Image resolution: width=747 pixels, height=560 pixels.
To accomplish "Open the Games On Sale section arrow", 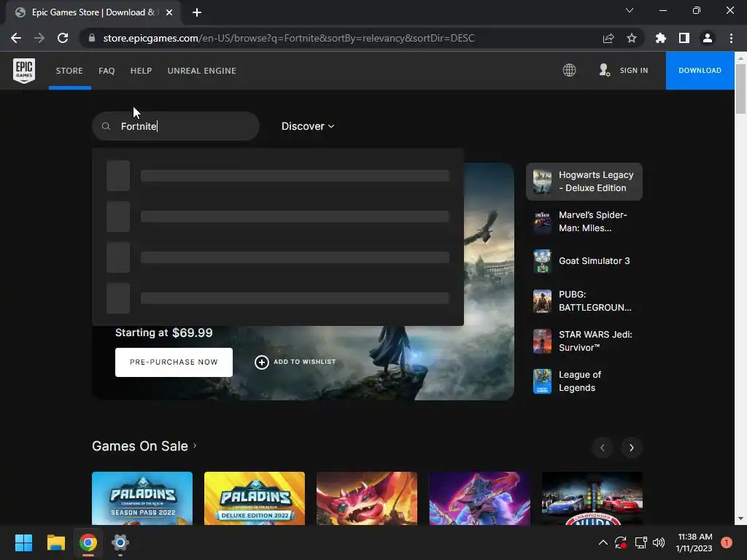I will coord(195,446).
